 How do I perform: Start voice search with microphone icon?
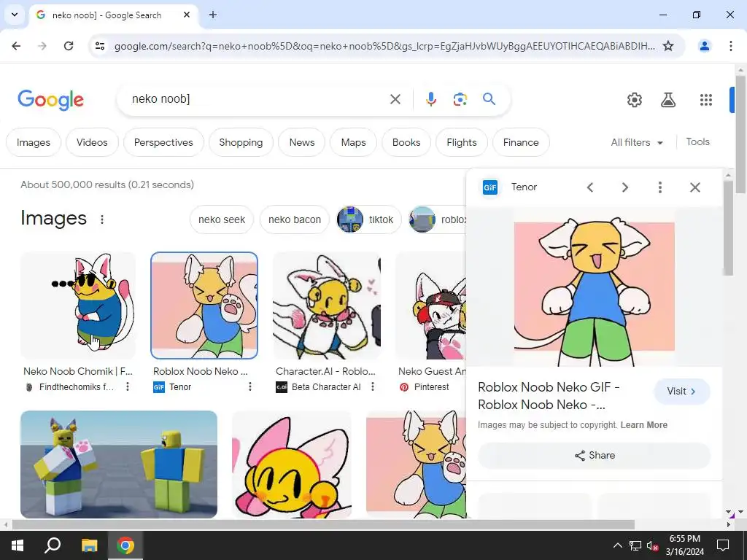[x=430, y=99]
